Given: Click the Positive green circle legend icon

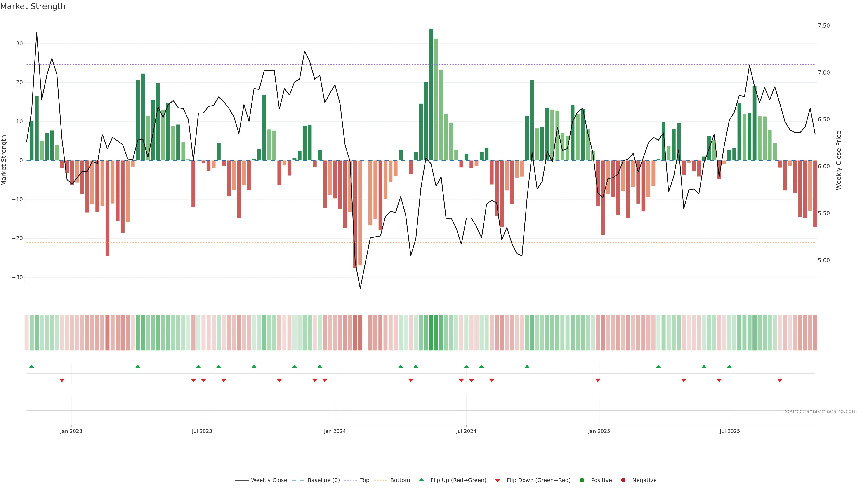Looking at the screenshot, I should point(582,480).
